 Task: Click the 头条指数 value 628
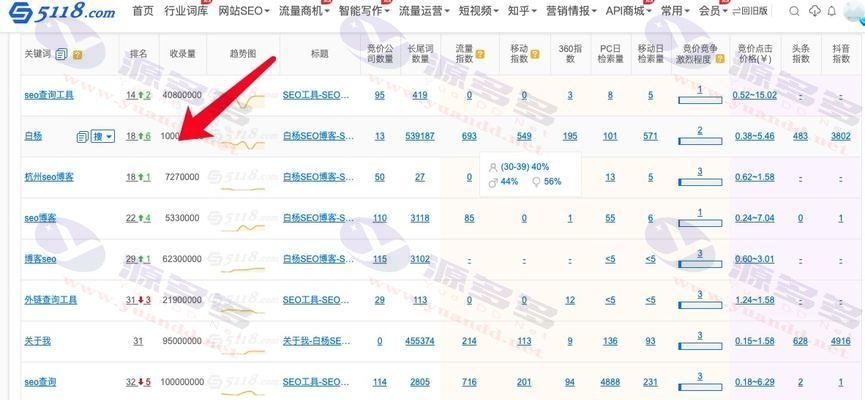pyautogui.click(x=800, y=341)
